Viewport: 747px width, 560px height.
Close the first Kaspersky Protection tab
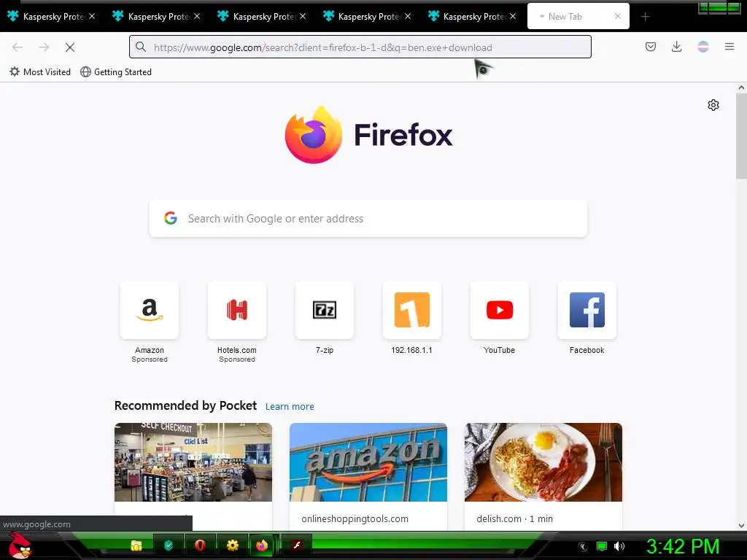(93, 16)
